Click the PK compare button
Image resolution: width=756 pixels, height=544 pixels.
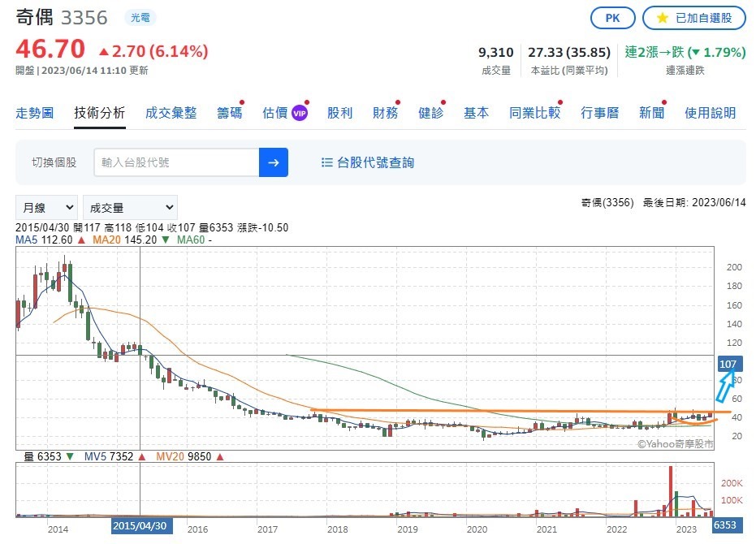614,18
